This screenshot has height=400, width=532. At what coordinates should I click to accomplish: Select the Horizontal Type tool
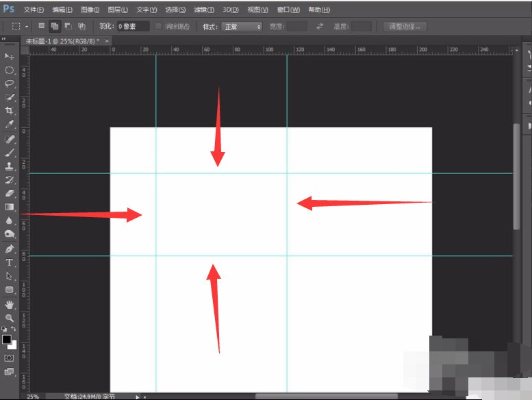pos(10,262)
